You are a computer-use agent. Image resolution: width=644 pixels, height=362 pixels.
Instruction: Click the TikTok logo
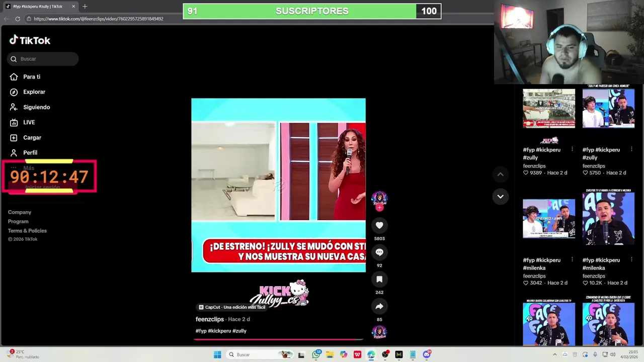(x=30, y=40)
